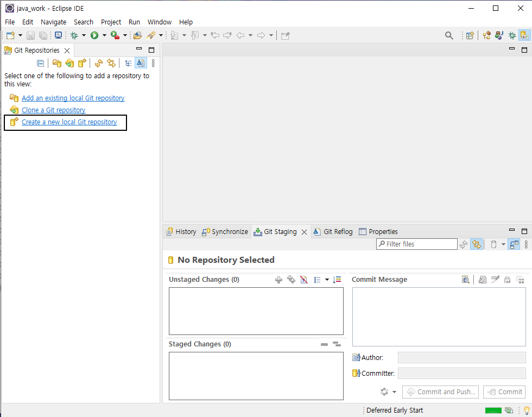
Task: Open the Terminal toolbar icon
Action: pos(59,35)
